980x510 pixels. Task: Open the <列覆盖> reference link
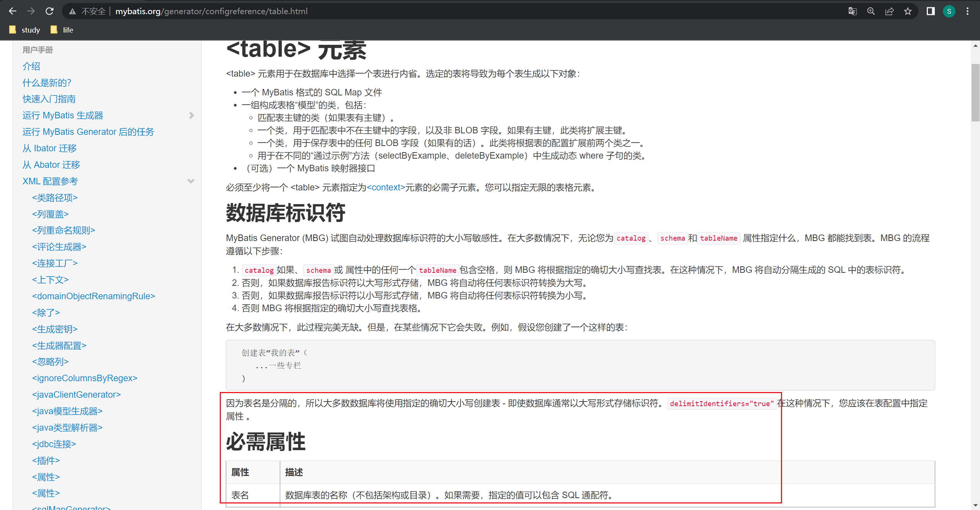click(50, 214)
